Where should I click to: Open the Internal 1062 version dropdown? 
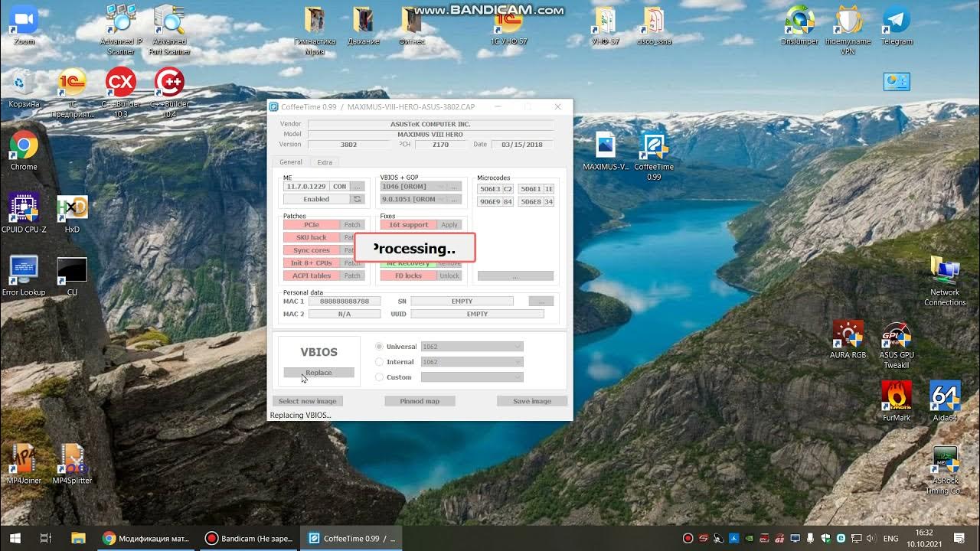(472, 362)
